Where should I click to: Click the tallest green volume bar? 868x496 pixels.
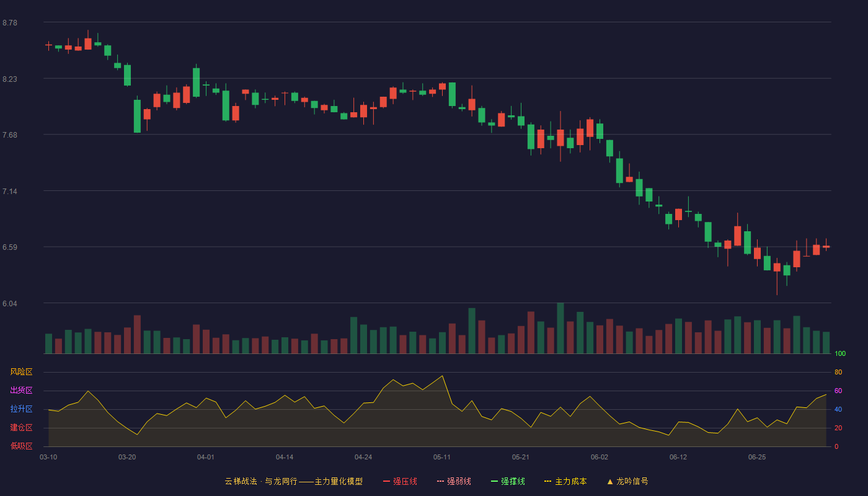click(x=560, y=328)
